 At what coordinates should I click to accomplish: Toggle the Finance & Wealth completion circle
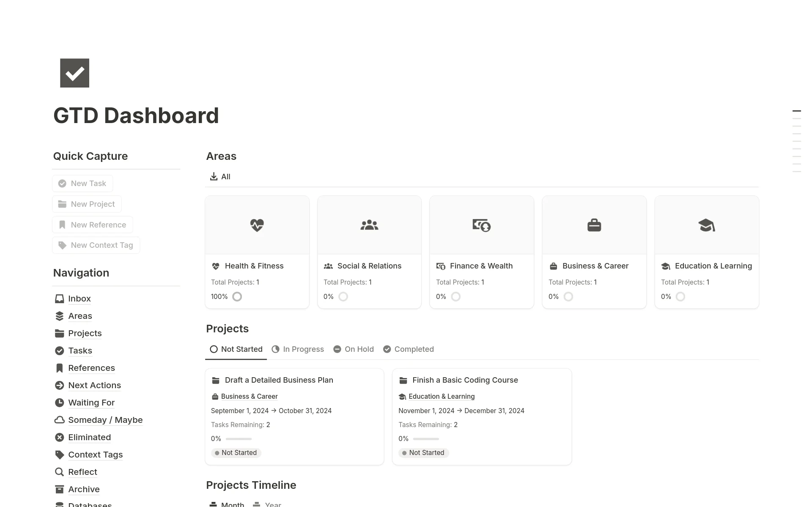tap(455, 297)
